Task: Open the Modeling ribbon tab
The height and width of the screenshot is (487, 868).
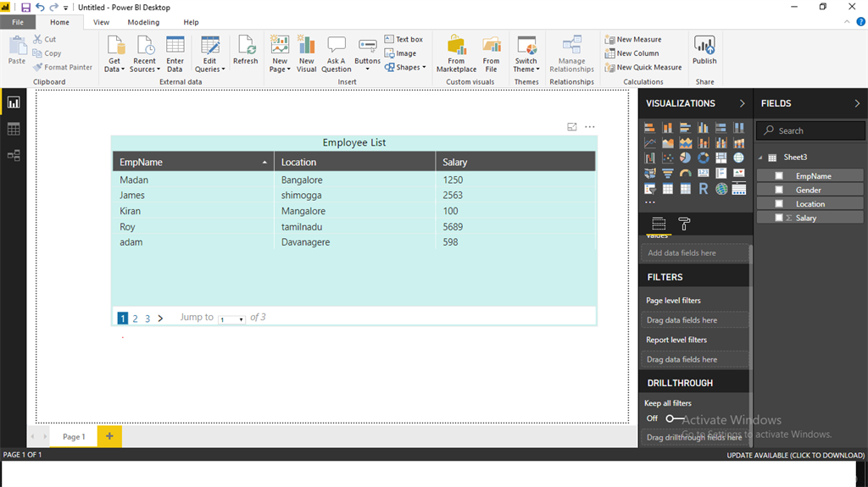Action: point(143,22)
